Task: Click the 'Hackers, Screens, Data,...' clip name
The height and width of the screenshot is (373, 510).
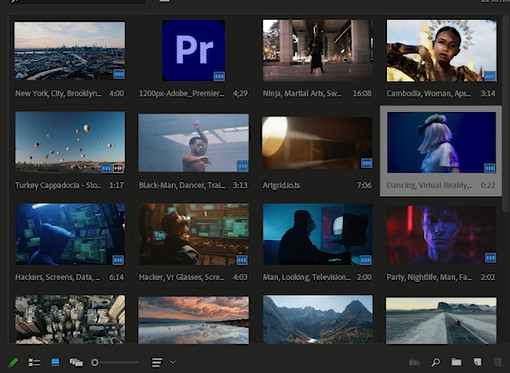Action: click(57, 277)
